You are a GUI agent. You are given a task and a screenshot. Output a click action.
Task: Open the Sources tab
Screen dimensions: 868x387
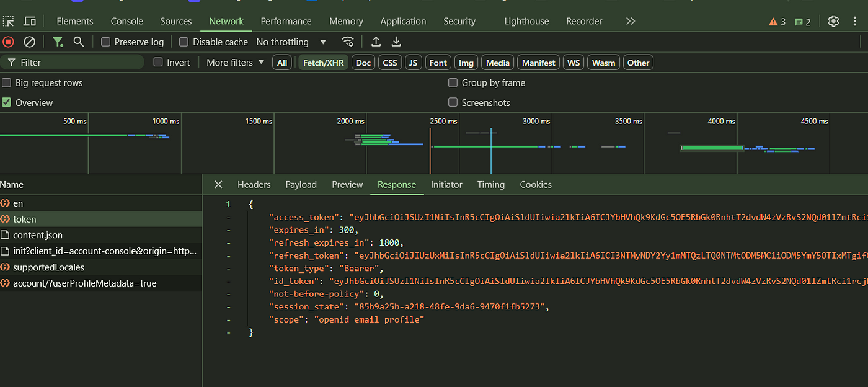[x=176, y=21]
